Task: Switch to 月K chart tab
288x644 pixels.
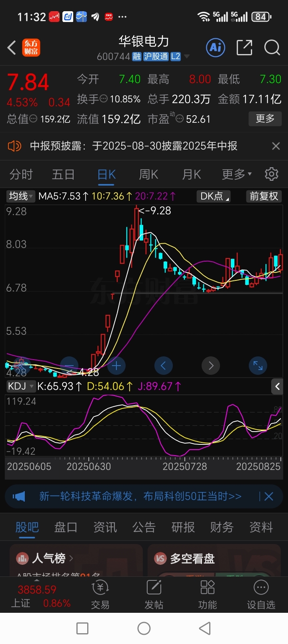Action: click(x=192, y=174)
